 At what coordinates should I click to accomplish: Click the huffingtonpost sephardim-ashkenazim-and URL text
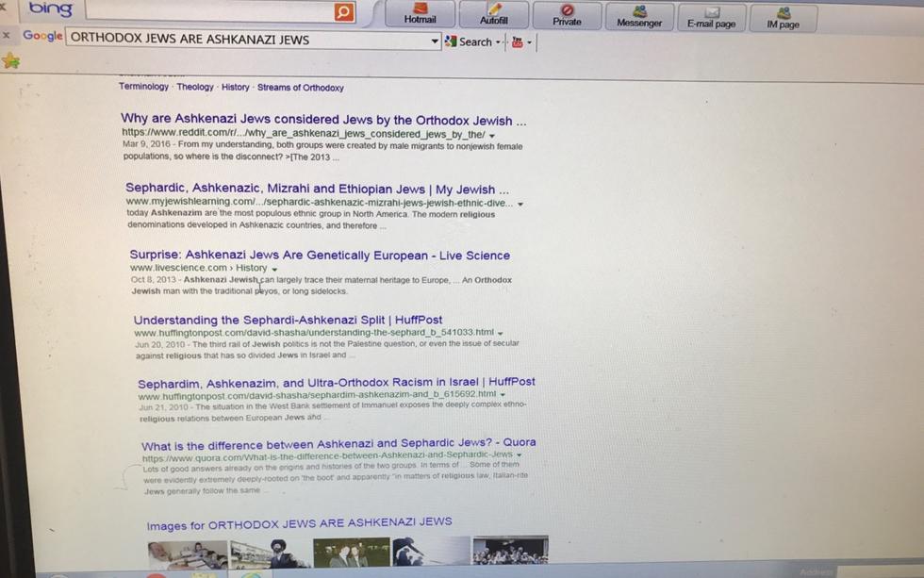tap(317, 395)
